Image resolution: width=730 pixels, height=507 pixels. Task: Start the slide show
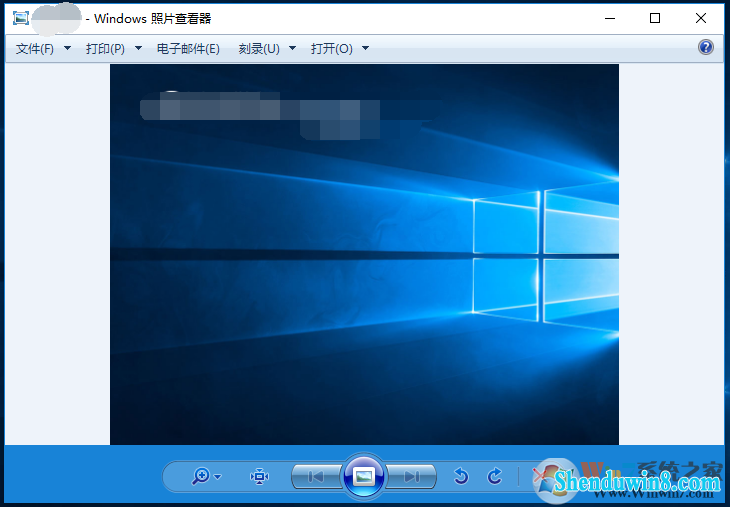tap(364, 476)
